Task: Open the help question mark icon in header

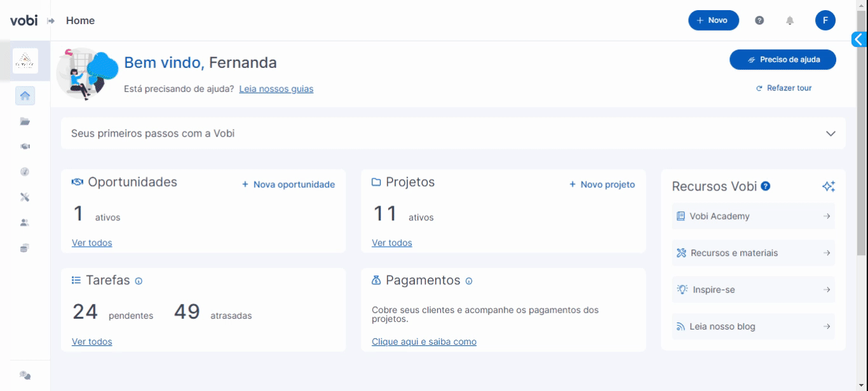Action: (x=759, y=20)
